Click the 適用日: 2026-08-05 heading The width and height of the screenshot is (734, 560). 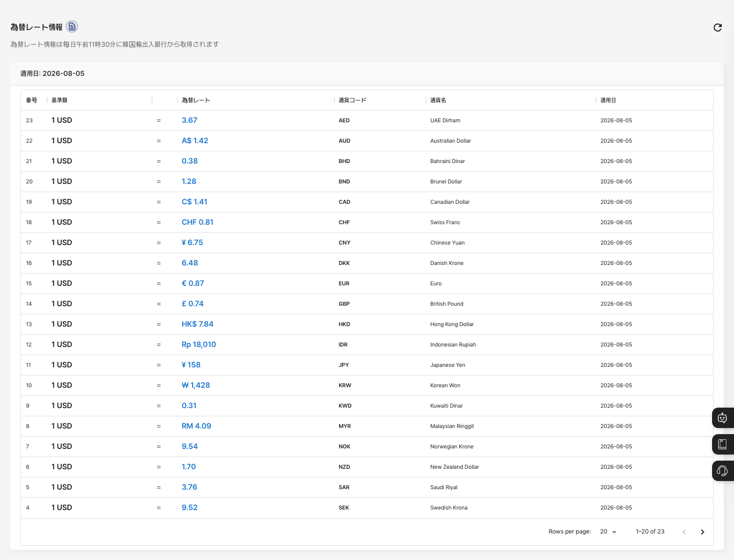53,74
